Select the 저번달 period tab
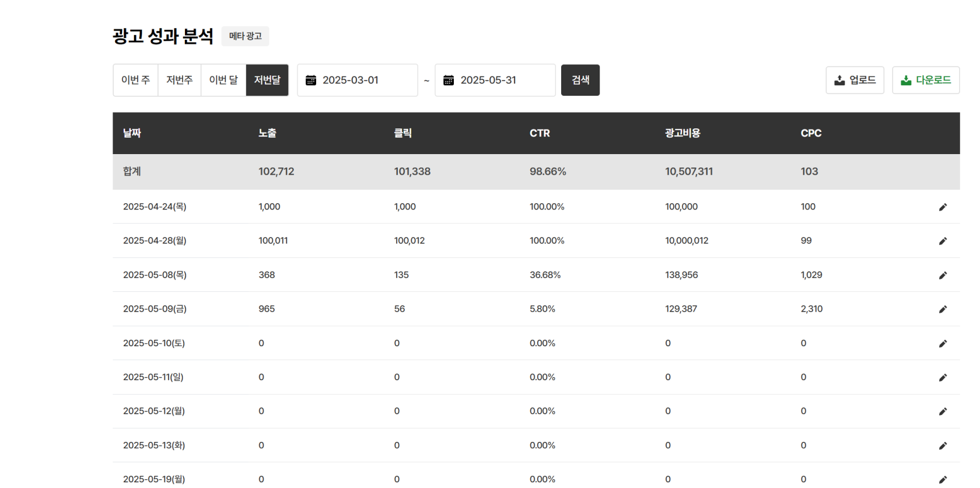The height and width of the screenshot is (488, 980). (x=267, y=80)
